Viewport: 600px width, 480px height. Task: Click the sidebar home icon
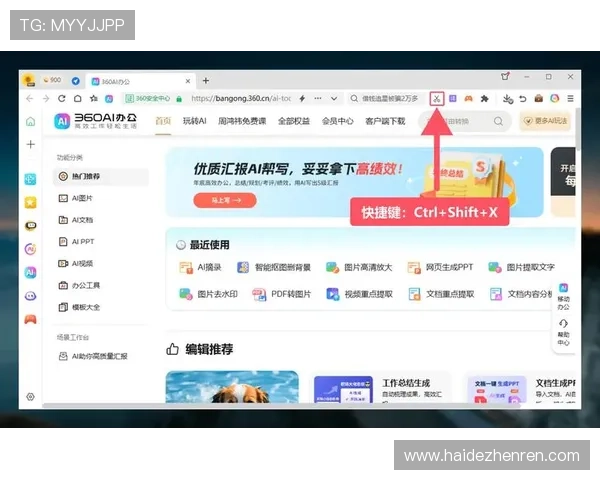coord(31,122)
